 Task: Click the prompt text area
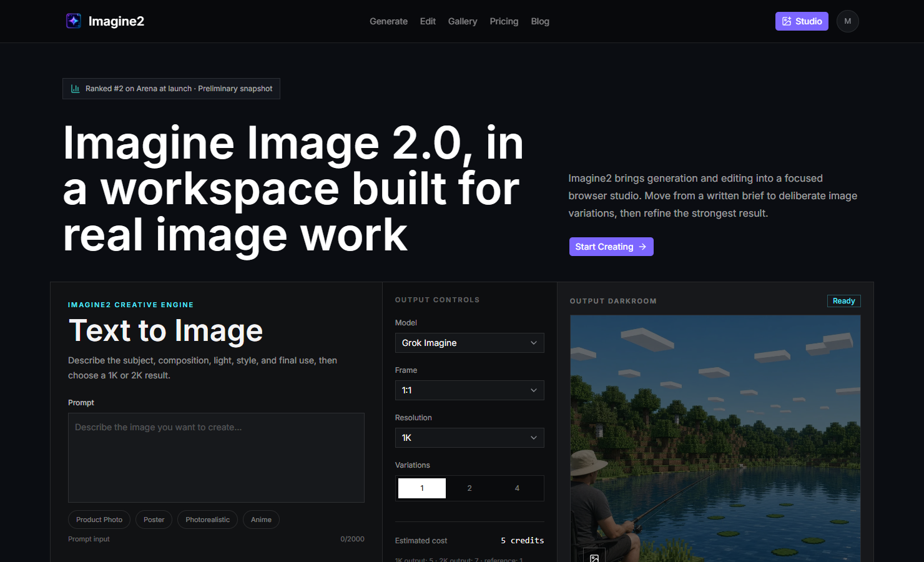tap(216, 458)
